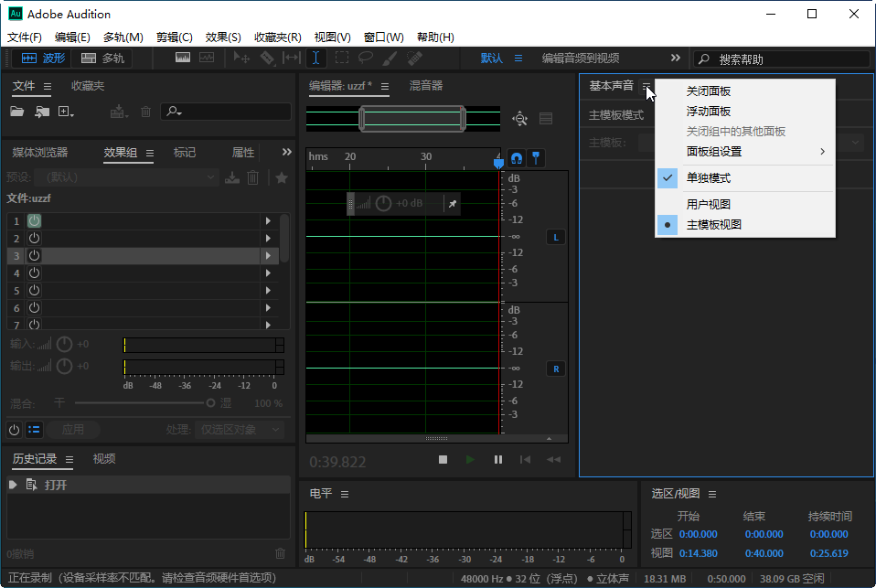Toggle power for effect slot 3
The height and width of the screenshot is (588, 876).
34,255
